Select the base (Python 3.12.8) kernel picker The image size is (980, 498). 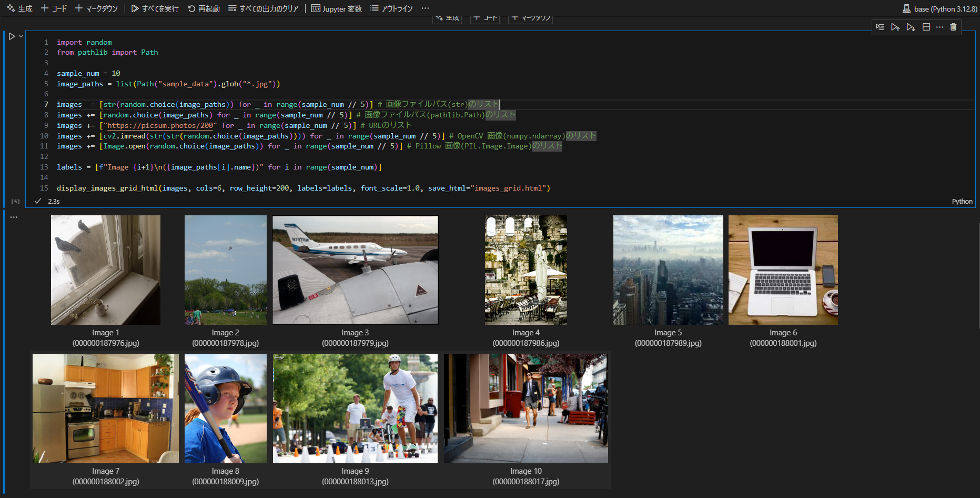(x=940, y=8)
